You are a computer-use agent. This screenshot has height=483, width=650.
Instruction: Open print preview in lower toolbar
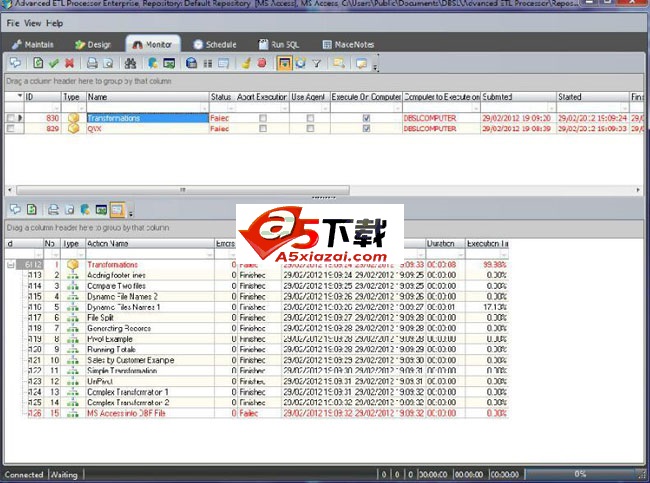69,209
